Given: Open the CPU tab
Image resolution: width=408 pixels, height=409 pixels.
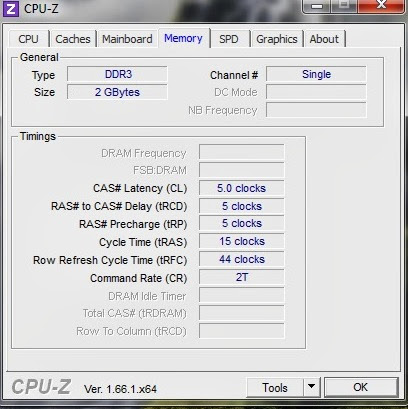Looking at the screenshot, I should coord(29,39).
